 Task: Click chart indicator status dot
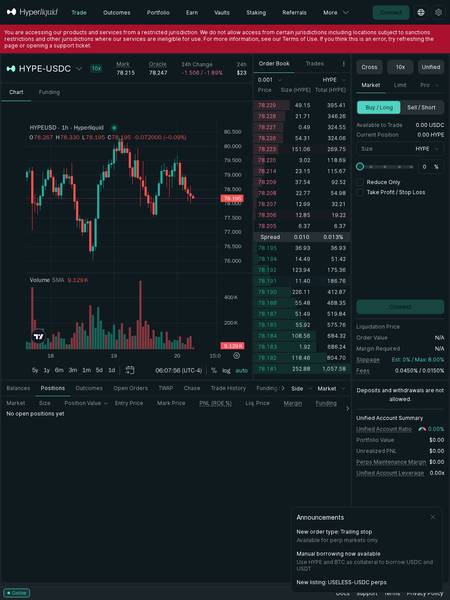(x=114, y=127)
